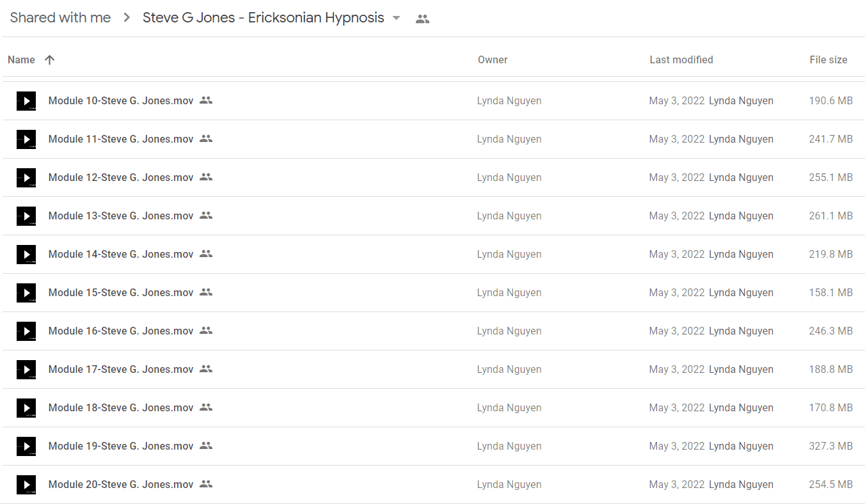Viewport: 865px width, 504px height.
Task: Click 241.7 MB file size value
Action: [830, 139]
